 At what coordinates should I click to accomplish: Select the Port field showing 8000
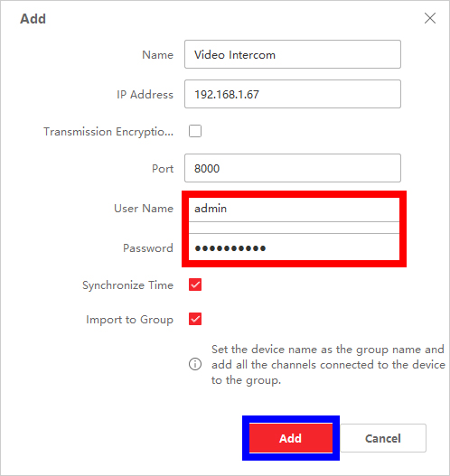pyautogui.click(x=293, y=168)
